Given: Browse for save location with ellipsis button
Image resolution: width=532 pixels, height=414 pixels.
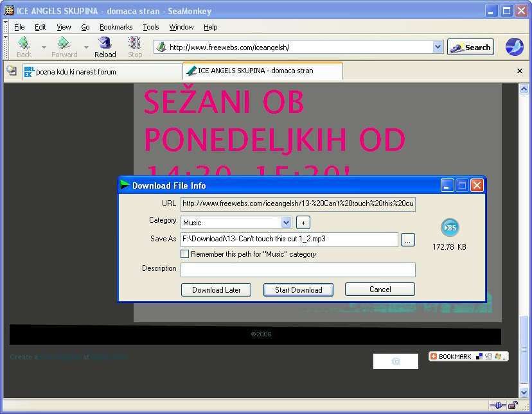Looking at the screenshot, I should (408, 239).
